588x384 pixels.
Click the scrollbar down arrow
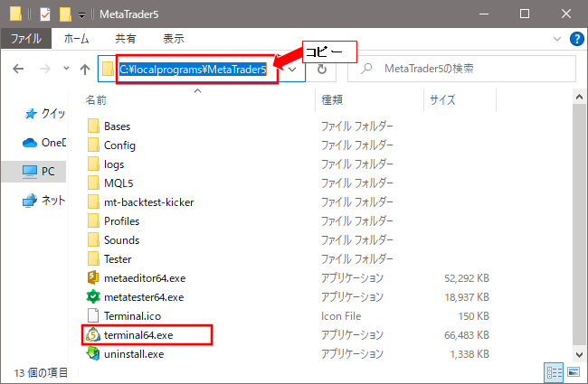579,354
